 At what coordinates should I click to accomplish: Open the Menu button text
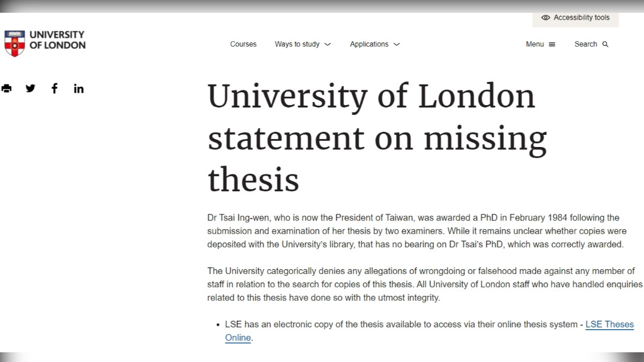tap(535, 44)
